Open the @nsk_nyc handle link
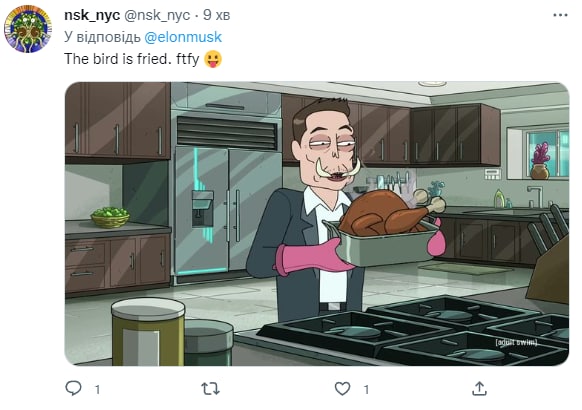Screen dimensions: 582x410 point(157,15)
